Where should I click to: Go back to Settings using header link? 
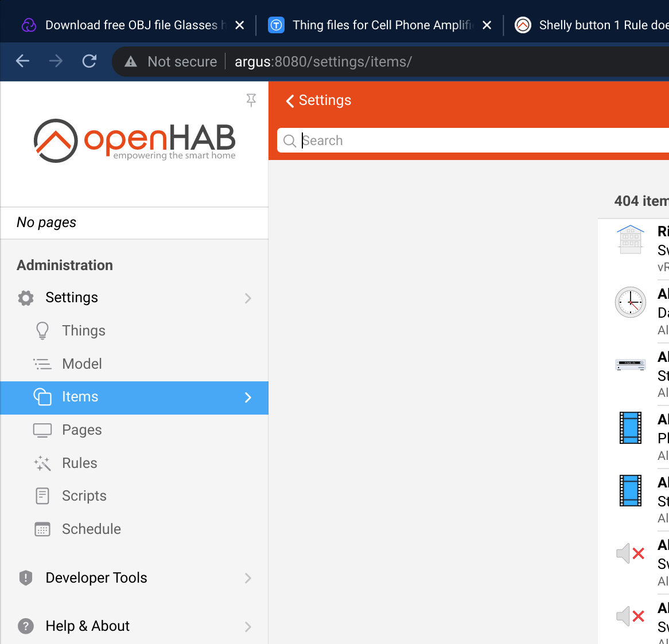319,100
